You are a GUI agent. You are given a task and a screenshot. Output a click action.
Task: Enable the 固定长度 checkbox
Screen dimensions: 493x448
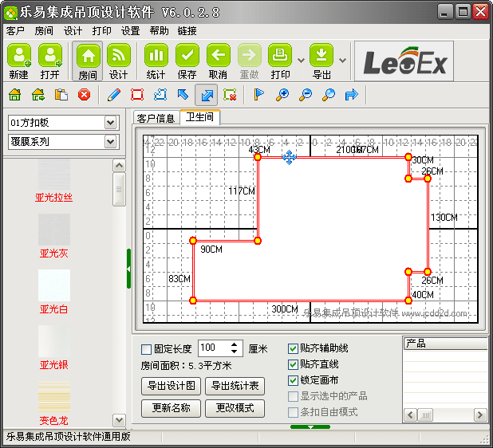coord(146,349)
